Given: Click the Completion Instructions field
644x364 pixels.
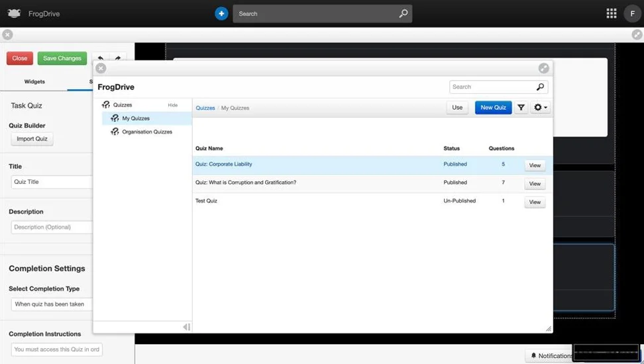Looking at the screenshot, I should pos(57,349).
